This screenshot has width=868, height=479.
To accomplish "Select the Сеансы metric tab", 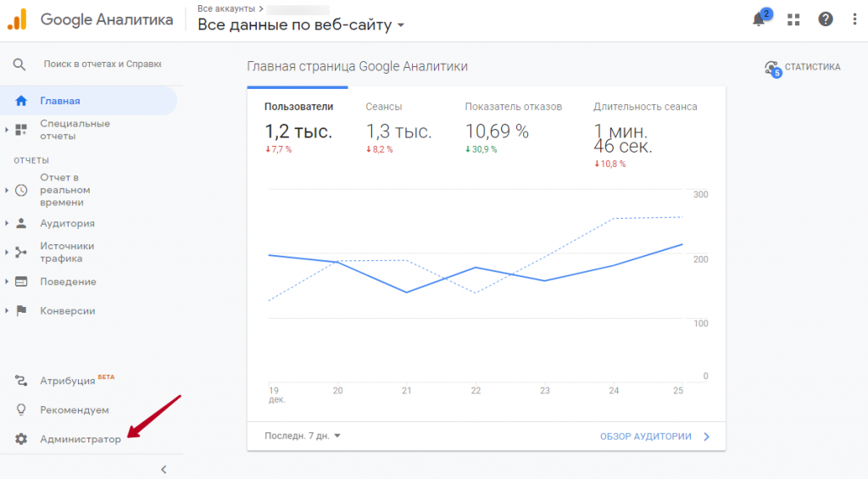I will tap(398, 128).
